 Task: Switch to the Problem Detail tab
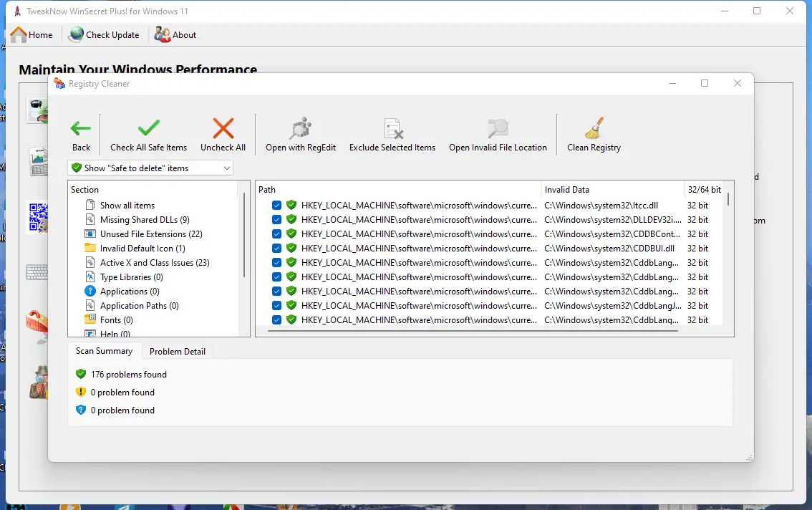coord(177,352)
